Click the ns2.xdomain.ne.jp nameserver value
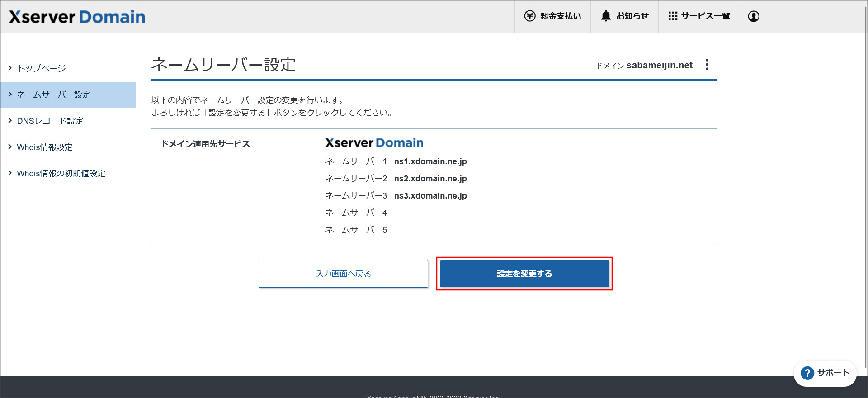 (430, 179)
